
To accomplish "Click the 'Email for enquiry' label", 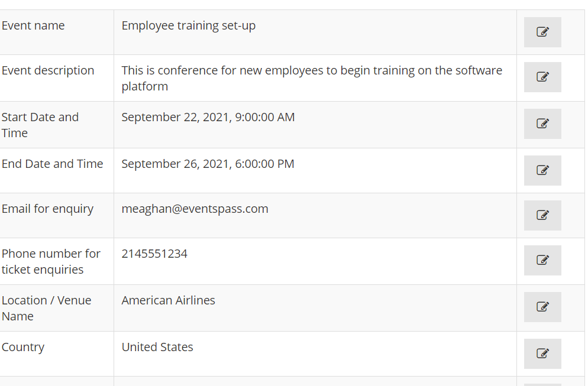I will 48,209.
